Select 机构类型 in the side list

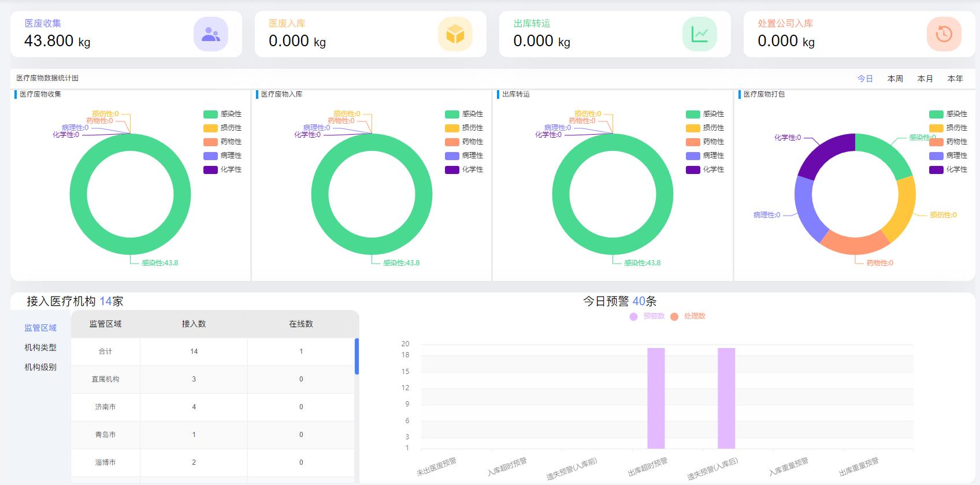40,347
